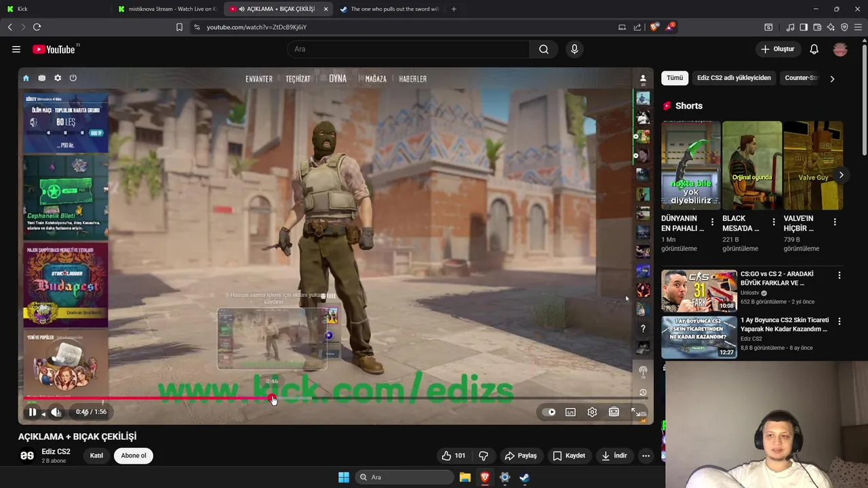
Task: Download the video with İndir
Action: coord(614,455)
